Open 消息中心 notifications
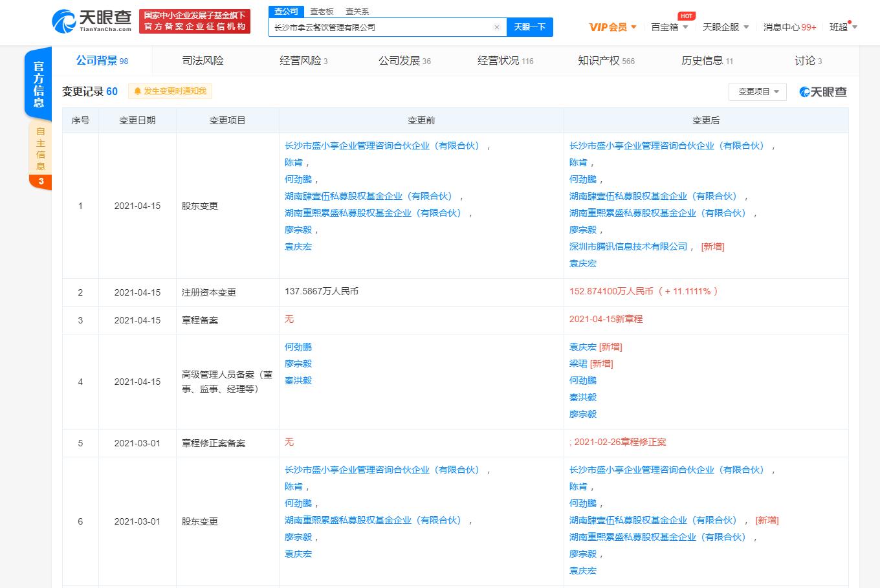 tap(789, 27)
